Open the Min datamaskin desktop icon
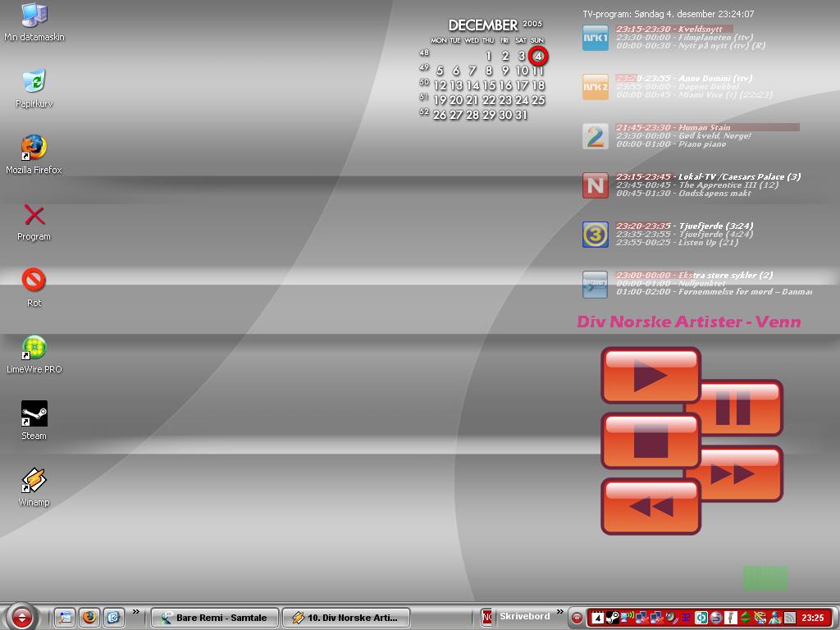Image resolution: width=840 pixels, height=630 pixels. [x=34, y=22]
